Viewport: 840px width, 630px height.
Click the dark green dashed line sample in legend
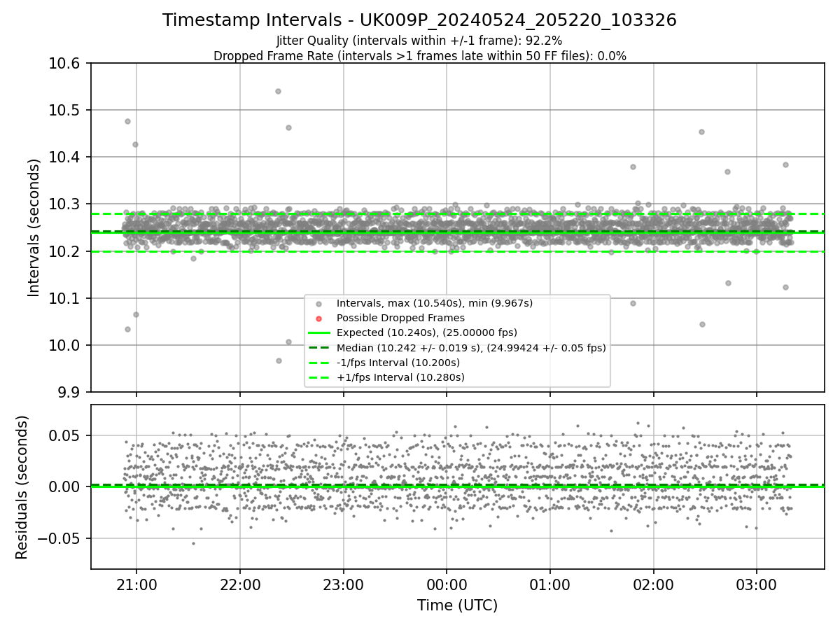[x=318, y=348]
